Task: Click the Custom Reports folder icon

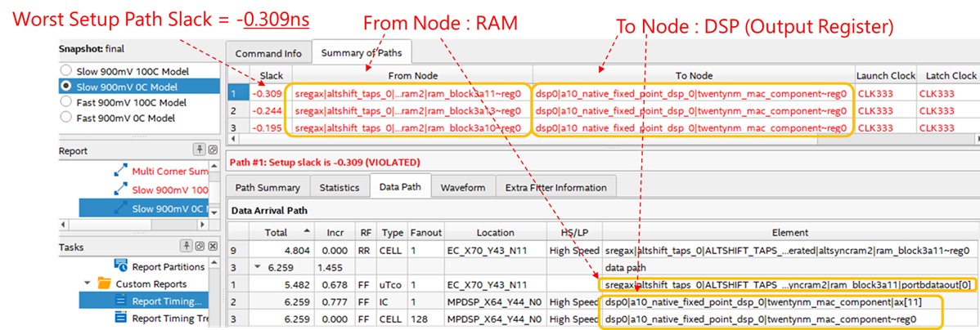Action: click(x=104, y=283)
